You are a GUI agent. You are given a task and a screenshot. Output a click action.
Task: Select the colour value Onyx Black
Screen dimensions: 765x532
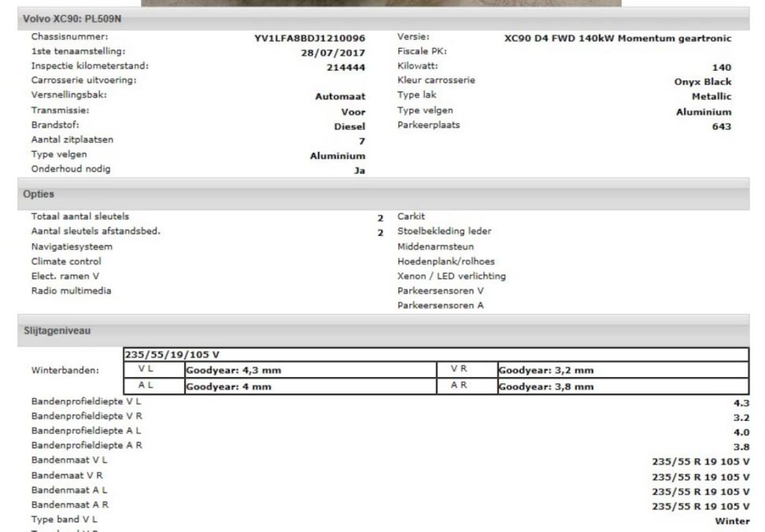(703, 81)
